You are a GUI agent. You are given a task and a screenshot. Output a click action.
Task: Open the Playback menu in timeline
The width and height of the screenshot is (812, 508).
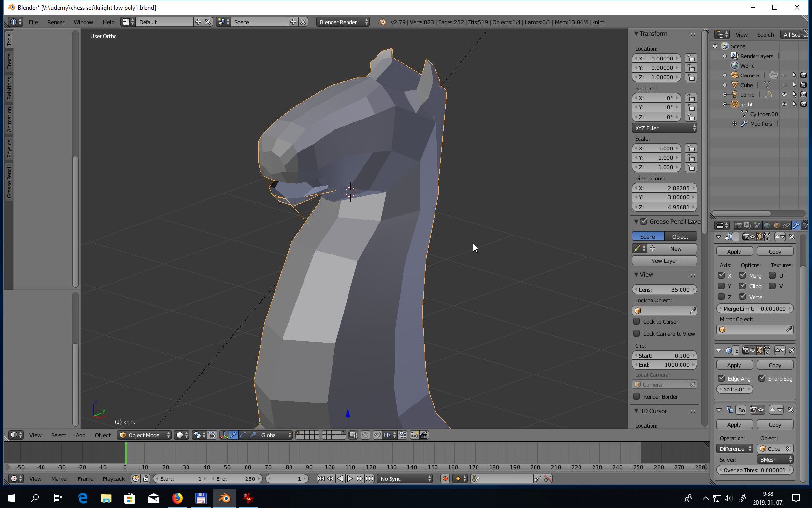point(114,479)
